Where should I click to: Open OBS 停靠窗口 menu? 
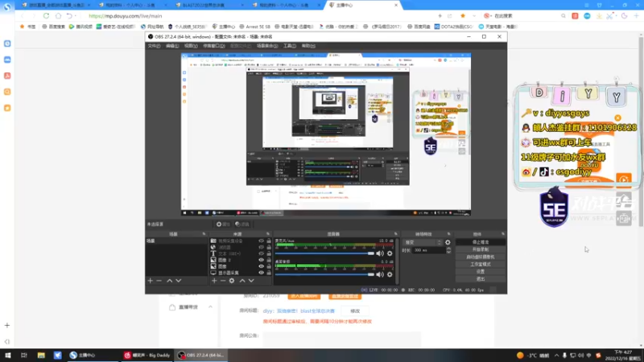point(214,46)
